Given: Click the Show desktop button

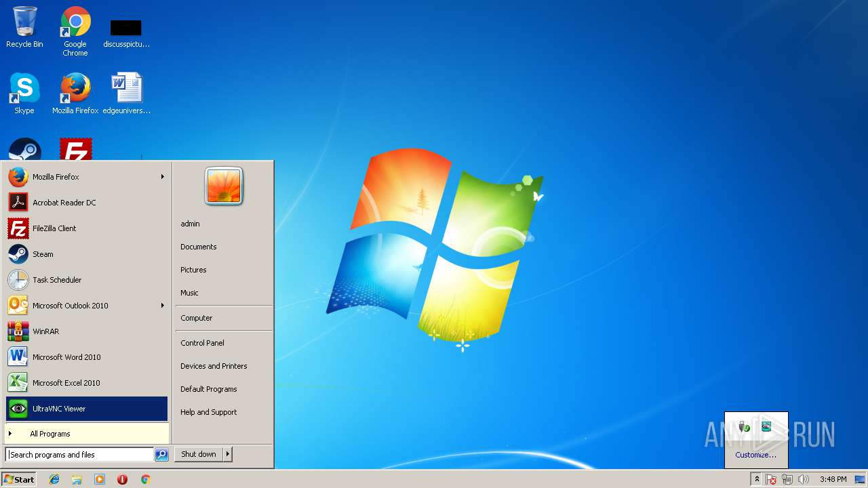Looking at the screenshot, I should pyautogui.click(x=861, y=479).
